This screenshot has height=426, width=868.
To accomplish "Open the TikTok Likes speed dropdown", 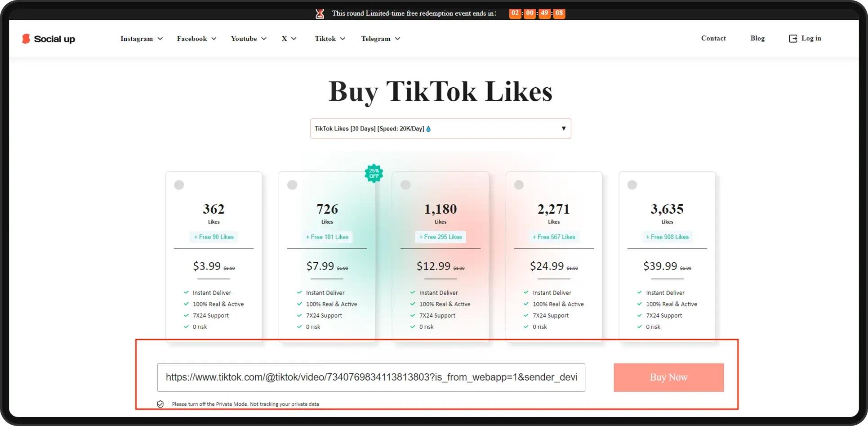I will coord(441,129).
